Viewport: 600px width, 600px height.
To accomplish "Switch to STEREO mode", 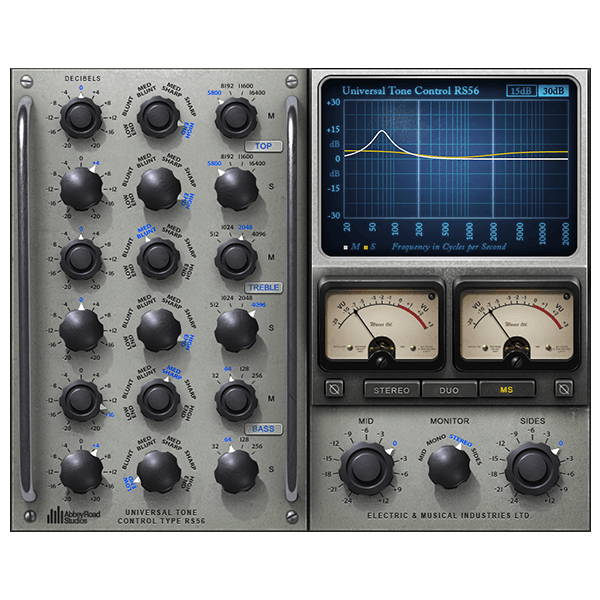I will (391, 390).
